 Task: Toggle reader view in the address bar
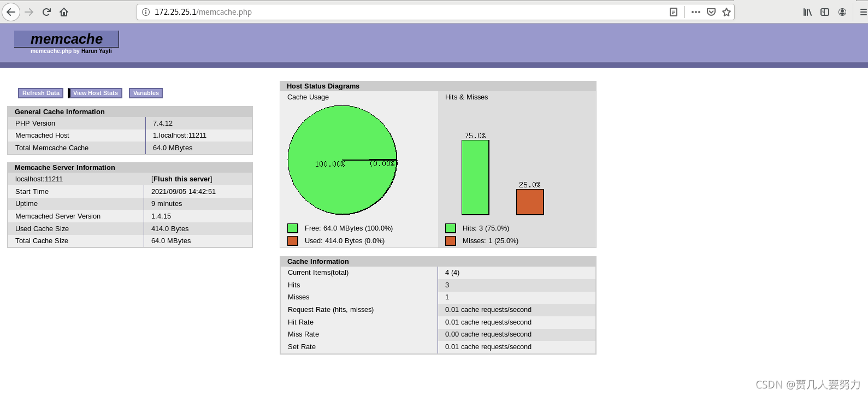pyautogui.click(x=674, y=12)
